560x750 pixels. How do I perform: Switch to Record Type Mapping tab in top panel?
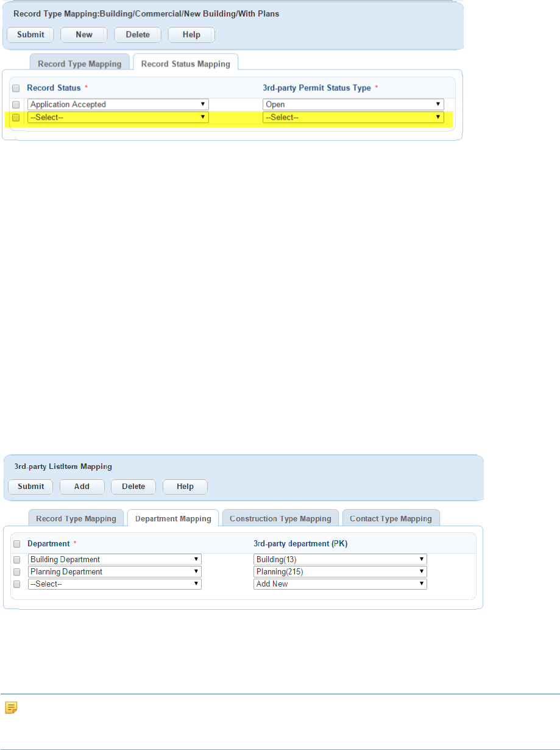[80, 63]
